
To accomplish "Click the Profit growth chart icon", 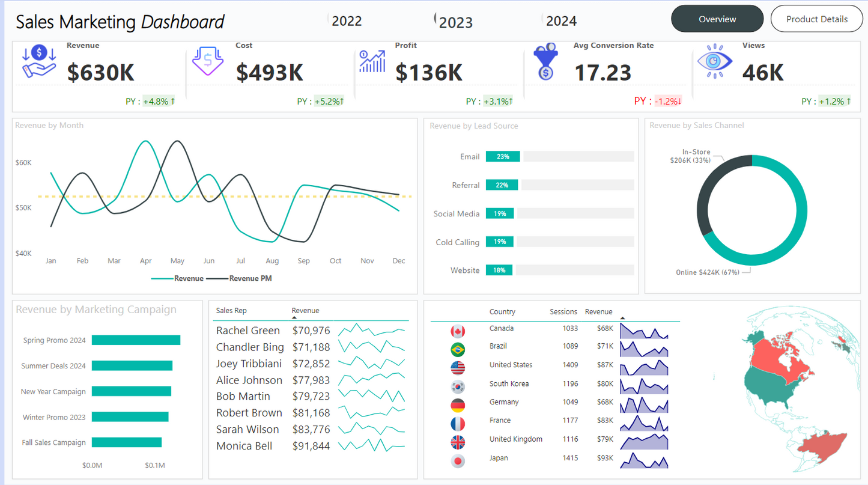I will click(372, 61).
